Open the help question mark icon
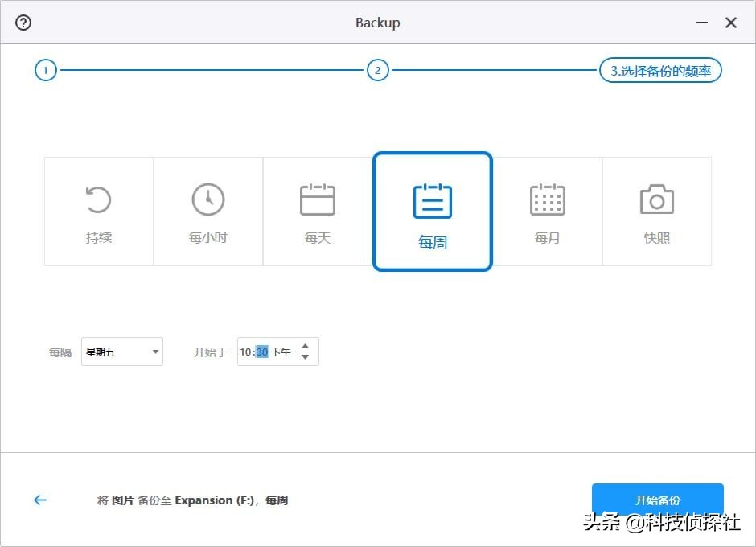This screenshot has width=756, height=547. tap(23, 23)
